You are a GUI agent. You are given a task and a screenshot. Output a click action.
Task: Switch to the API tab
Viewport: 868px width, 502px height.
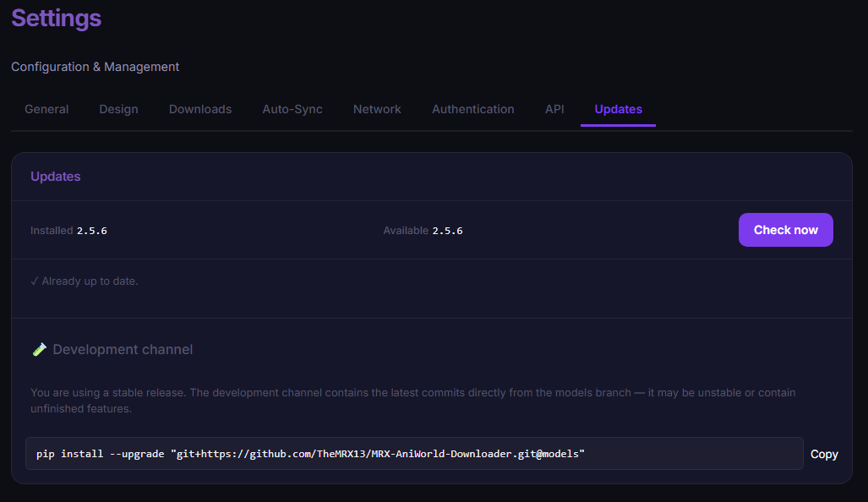click(x=554, y=109)
